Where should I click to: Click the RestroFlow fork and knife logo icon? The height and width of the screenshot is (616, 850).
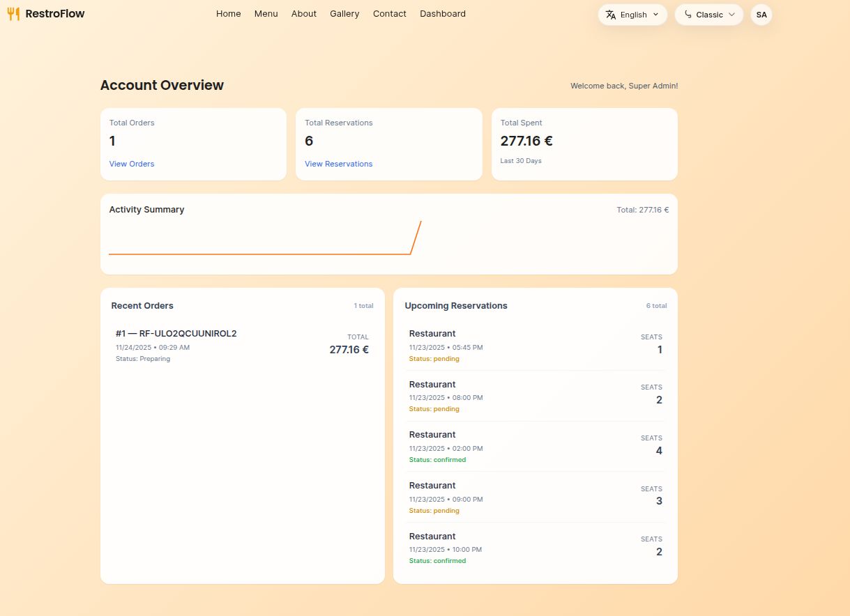(x=13, y=14)
